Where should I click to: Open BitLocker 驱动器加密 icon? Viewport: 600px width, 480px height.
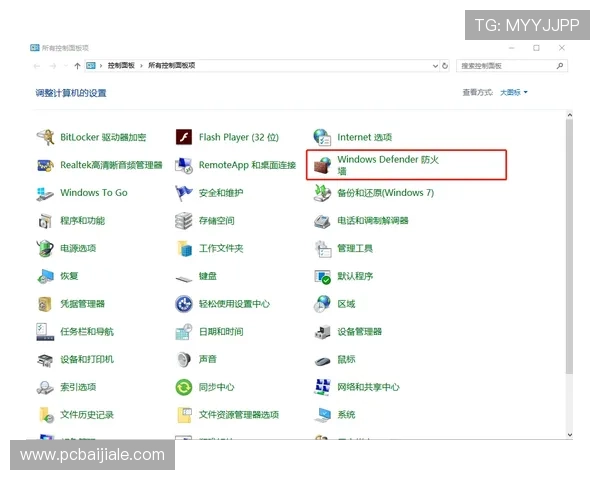[45, 137]
